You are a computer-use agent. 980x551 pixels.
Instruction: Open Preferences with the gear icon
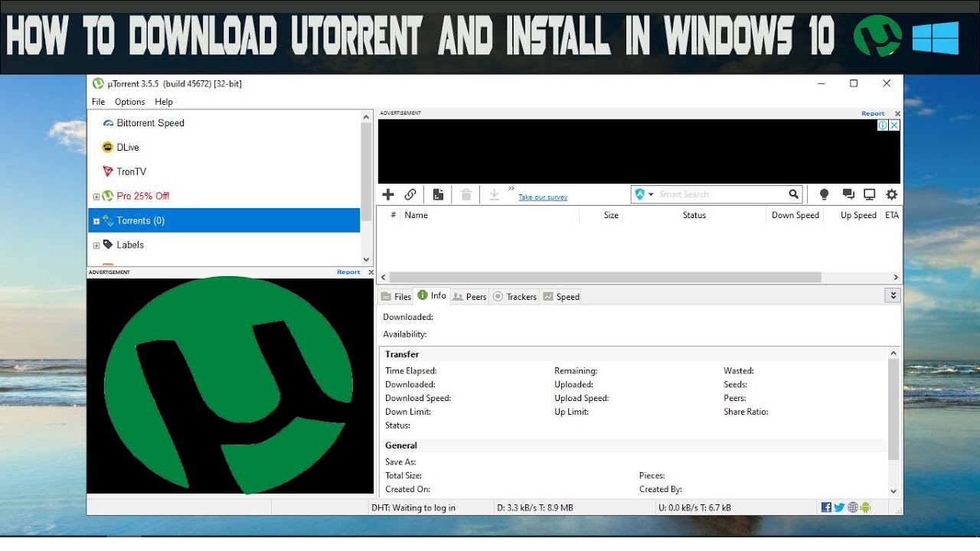[891, 194]
